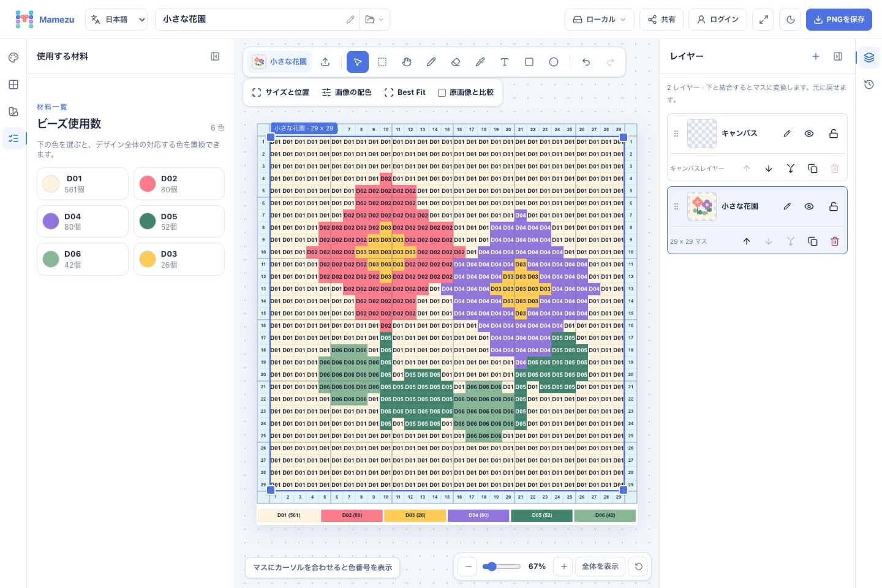Move the キャンバス layer down
The image size is (882, 588).
[769, 168]
